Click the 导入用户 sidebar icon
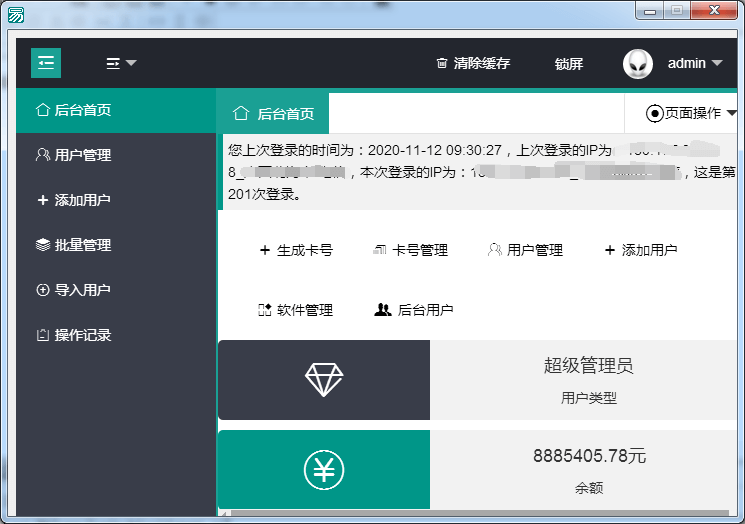Image resolution: width=745 pixels, height=524 pixels. 42,290
